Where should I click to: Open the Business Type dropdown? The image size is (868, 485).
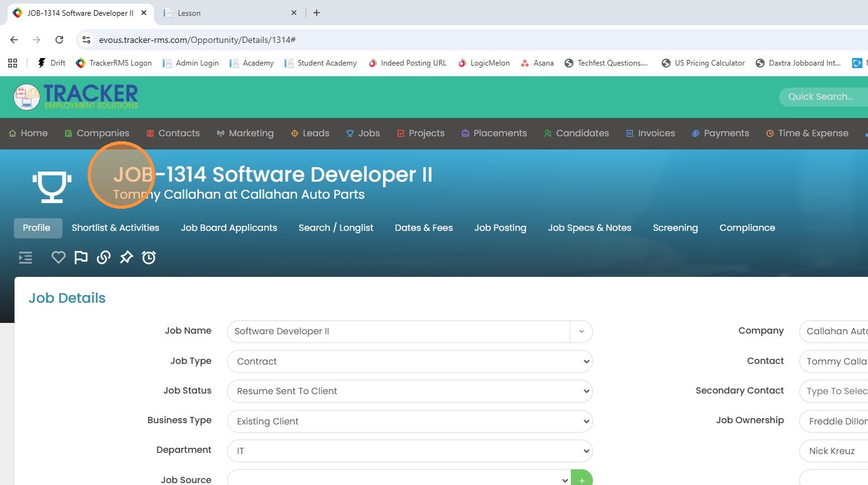(x=409, y=421)
